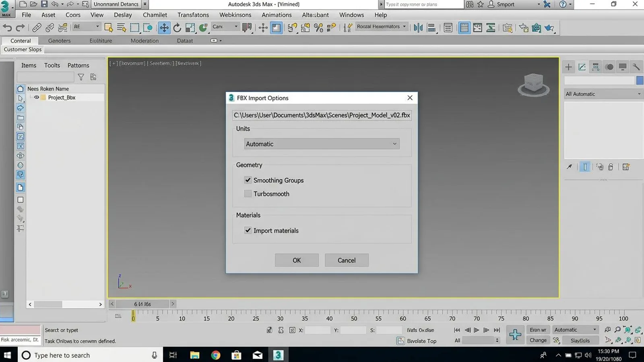Click Cancel in FBX Import Options
The image size is (644, 362).
347,260
